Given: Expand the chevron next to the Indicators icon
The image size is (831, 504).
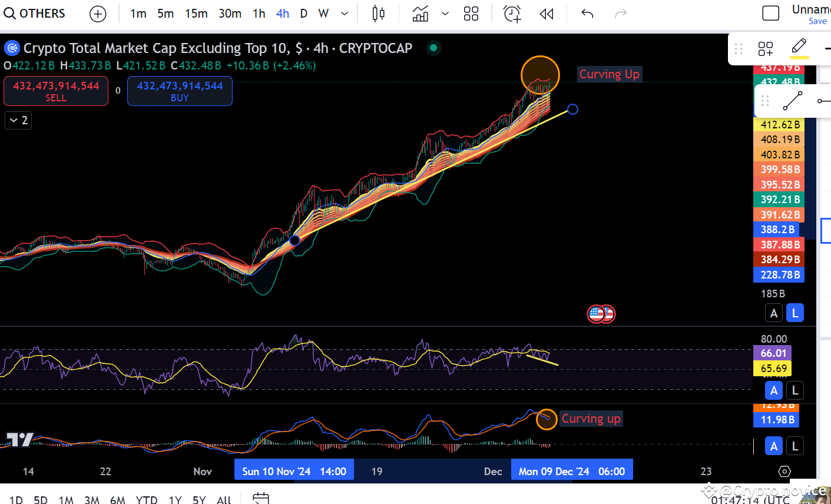Looking at the screenshot, I should point(445,14).
